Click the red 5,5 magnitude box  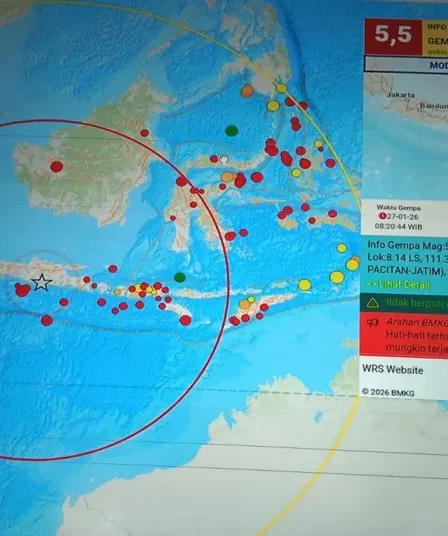pyautogui.click(x=393, y=37)
